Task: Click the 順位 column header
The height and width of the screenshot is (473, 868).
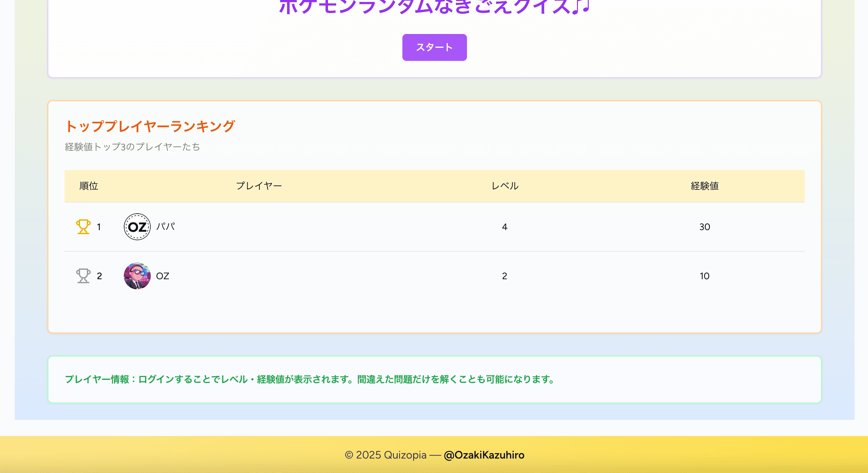Action: (x=88, y=186)
